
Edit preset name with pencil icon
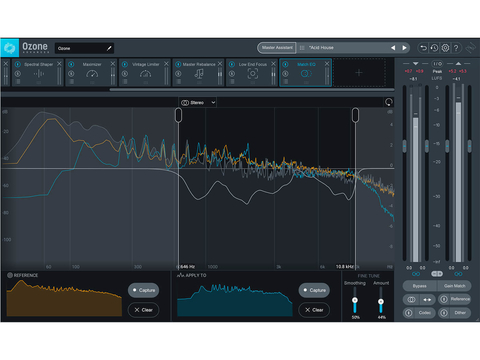(109, 48)
